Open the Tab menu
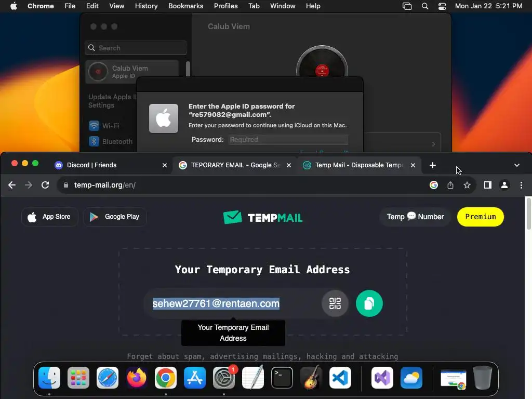 (254, 6)
